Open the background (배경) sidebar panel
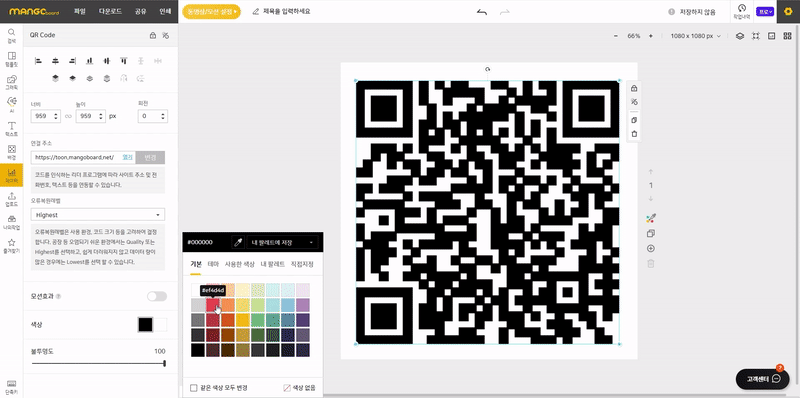 [11, 152]
